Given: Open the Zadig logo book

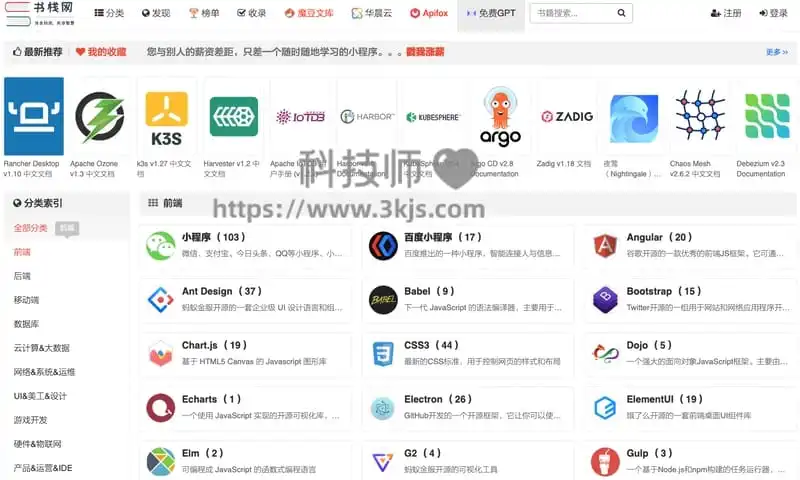Looking at the screenshot, I should click(567, 116).
